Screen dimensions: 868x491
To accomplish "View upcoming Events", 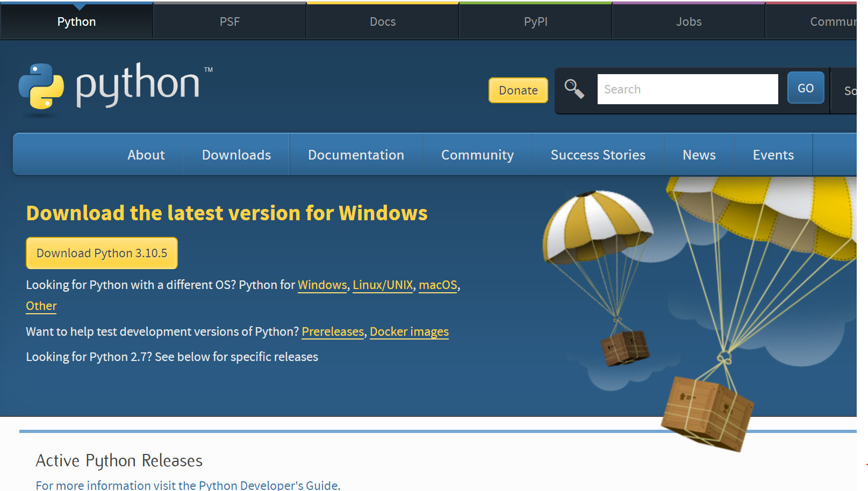I will coord(773,155).
